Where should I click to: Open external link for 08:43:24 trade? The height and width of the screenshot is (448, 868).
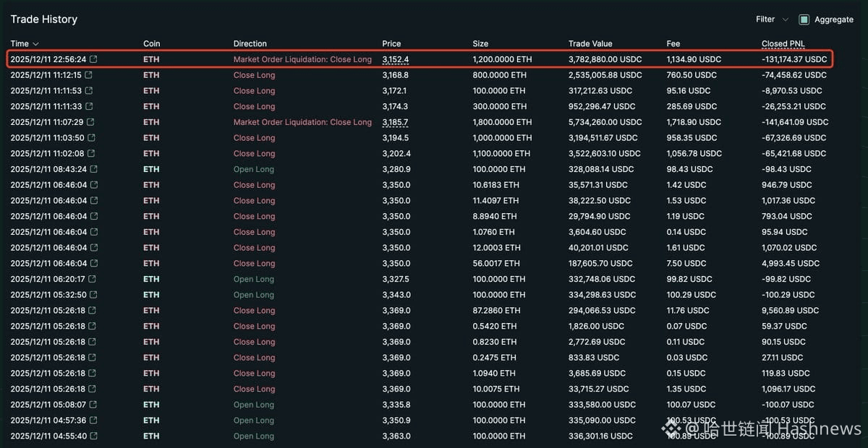tap(93, 169)
